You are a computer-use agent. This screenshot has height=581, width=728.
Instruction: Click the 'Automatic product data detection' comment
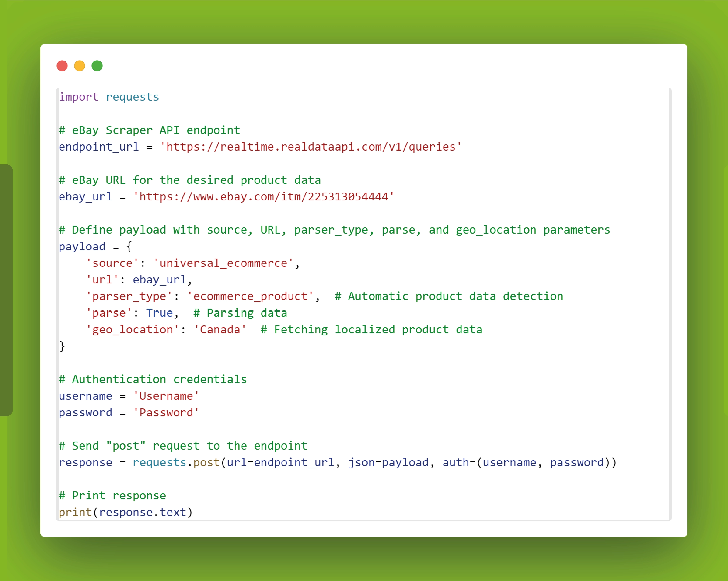click(x=449, y=296)
